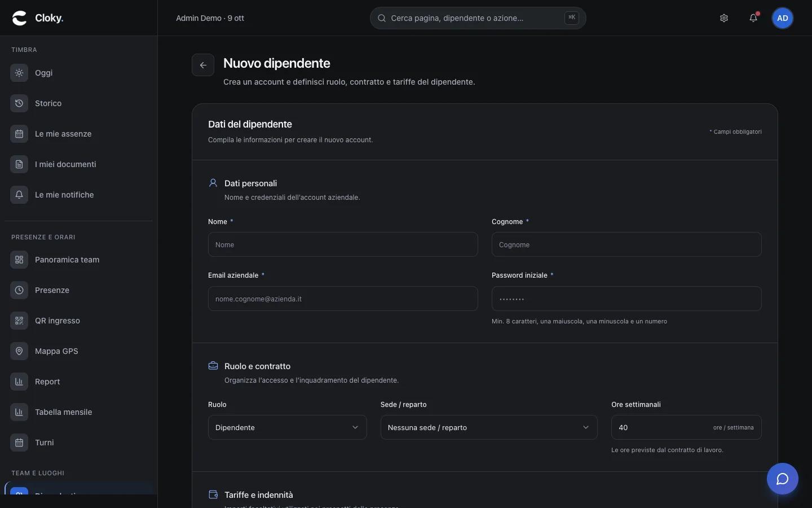Open Report chart icon
Image resolution: width=812 pixels, height=508 pixels.
tap(19, 382)
